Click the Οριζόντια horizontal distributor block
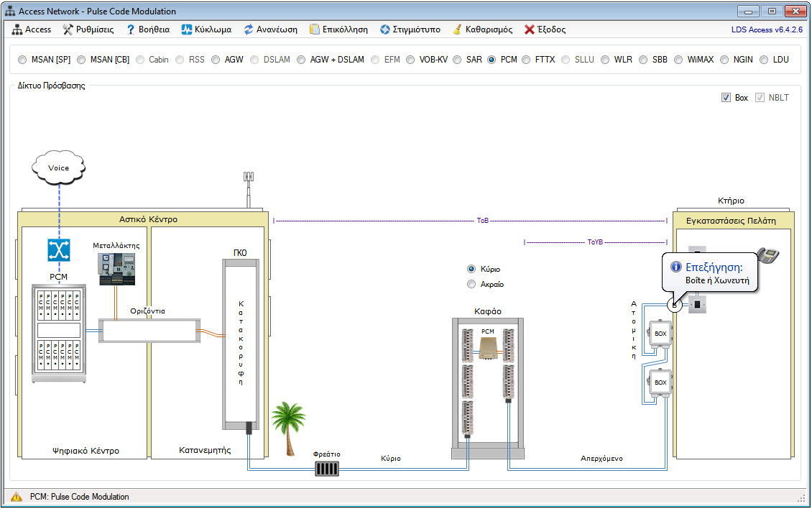 [x=148, y=331]
